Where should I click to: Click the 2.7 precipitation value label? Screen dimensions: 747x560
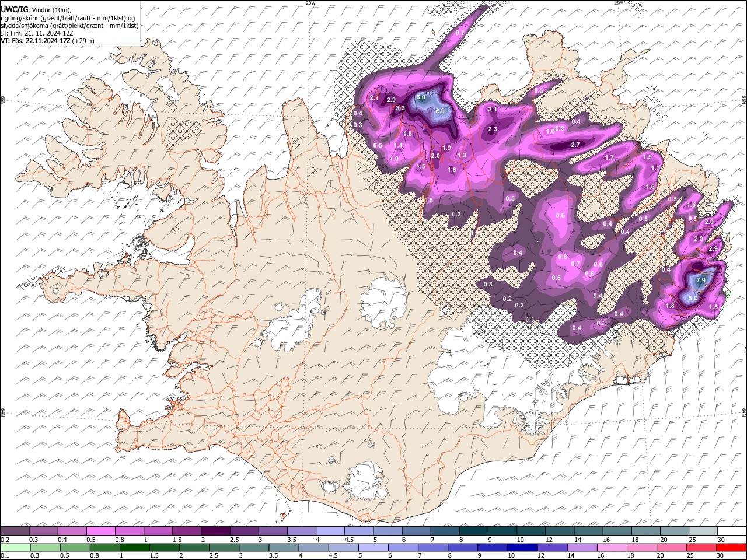coord(575,145)
